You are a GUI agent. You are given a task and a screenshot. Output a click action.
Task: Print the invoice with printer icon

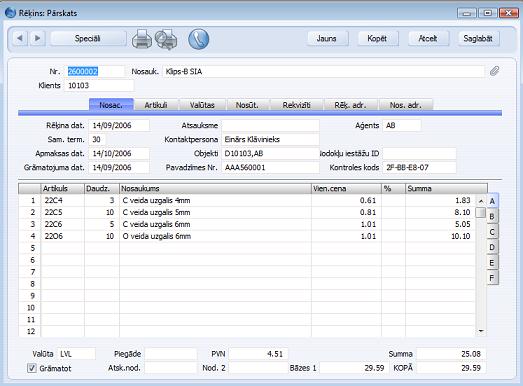(142, 40)
